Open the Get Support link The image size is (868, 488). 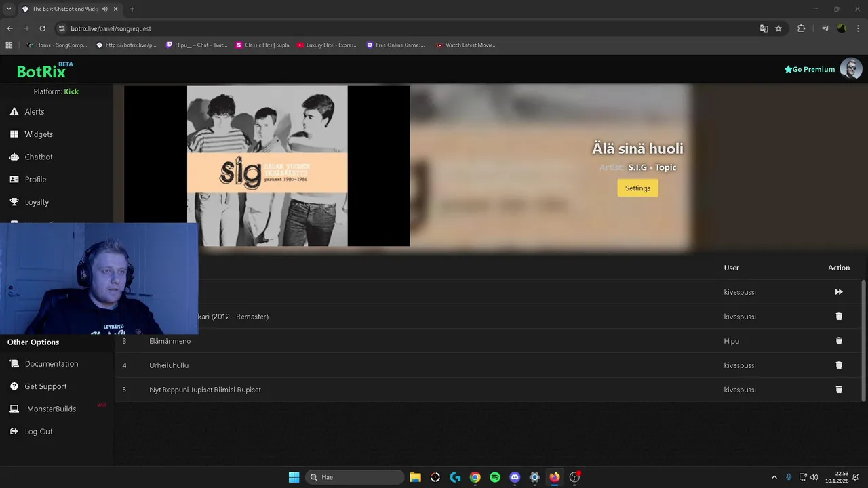point(45,386)
